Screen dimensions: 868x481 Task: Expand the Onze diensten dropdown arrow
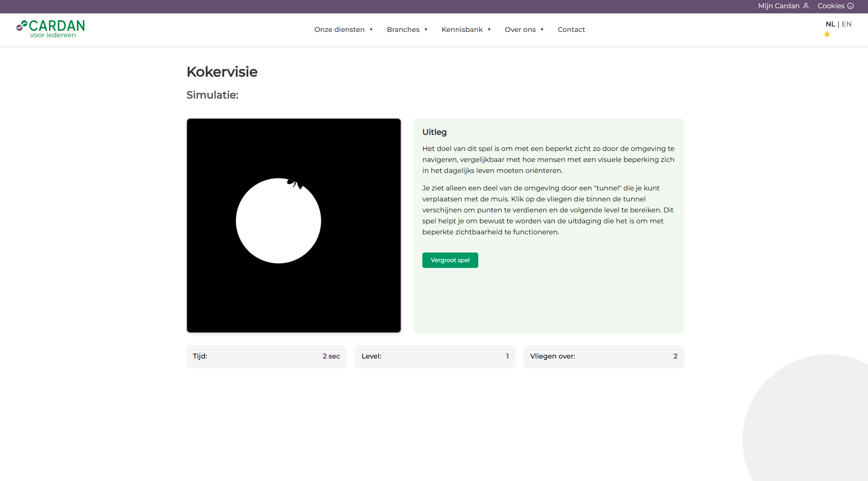(371, 30)
